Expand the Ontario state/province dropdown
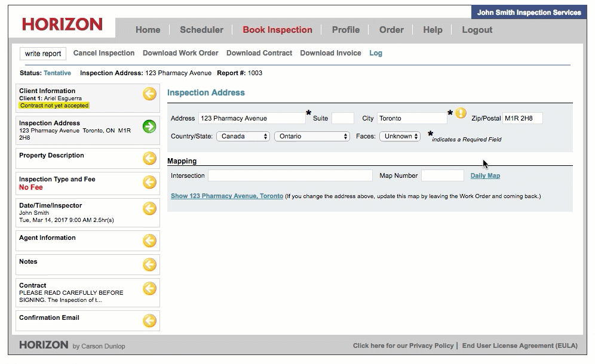This screenshot has height=364, width=595. 311,136
